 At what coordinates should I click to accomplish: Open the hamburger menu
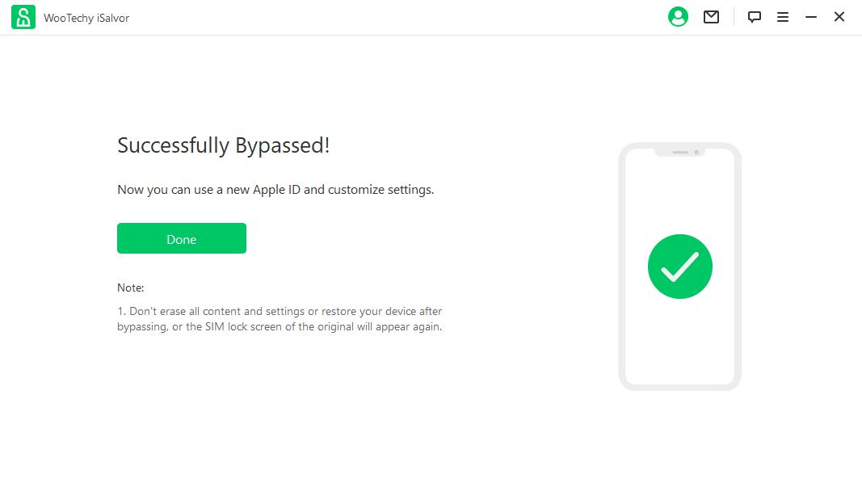click(783, 17)
